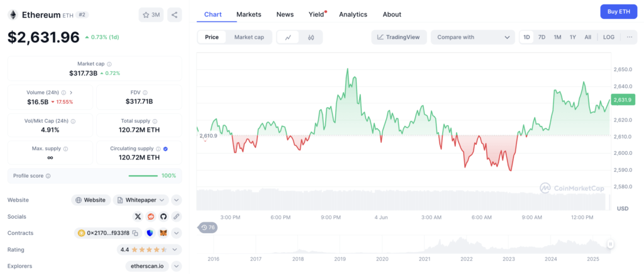The width and height of the screenshot is (644, 274).
Task: Show info icon next to FDV
Action: pyautogui.click(x=145, y=93)
